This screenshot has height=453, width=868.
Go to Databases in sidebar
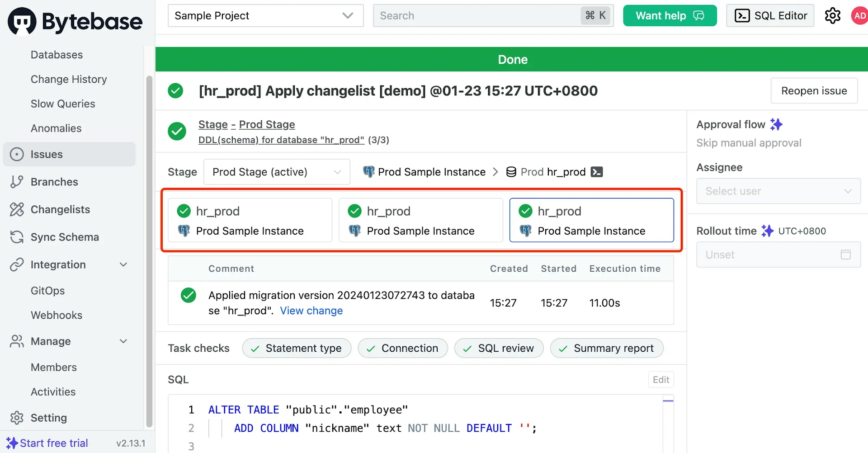coord(57,55)
